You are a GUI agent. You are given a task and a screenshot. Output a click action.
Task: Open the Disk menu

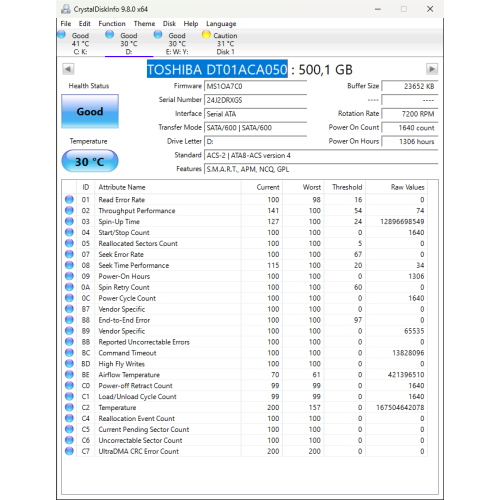point(169,24)
